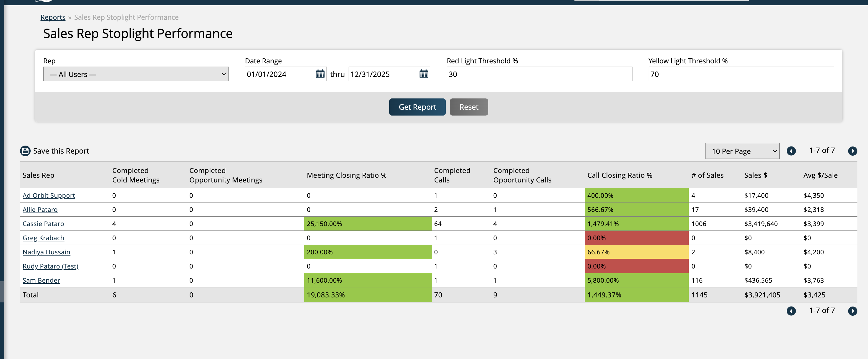Open the start date calendar picker

[x=320, y=74]
